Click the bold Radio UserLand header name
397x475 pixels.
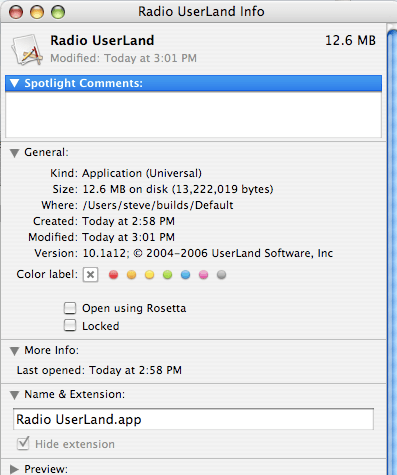pyautogui.click(x=102, y=41)
